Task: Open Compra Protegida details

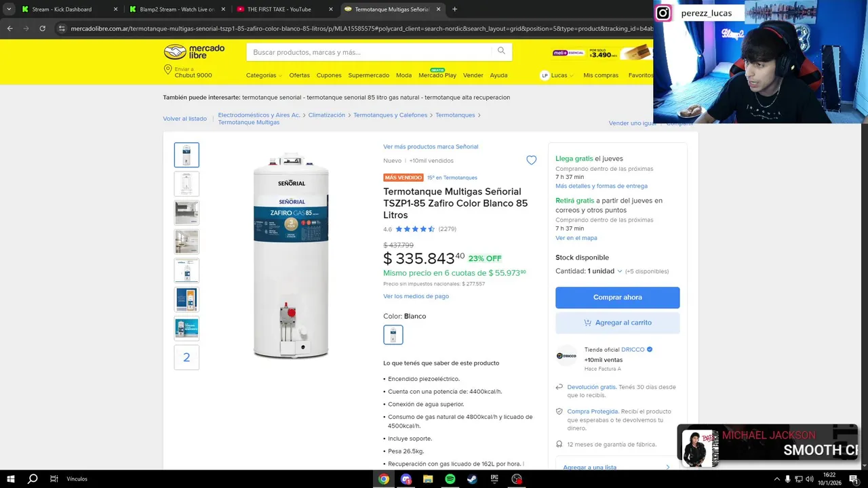Action: click(593, 411)
